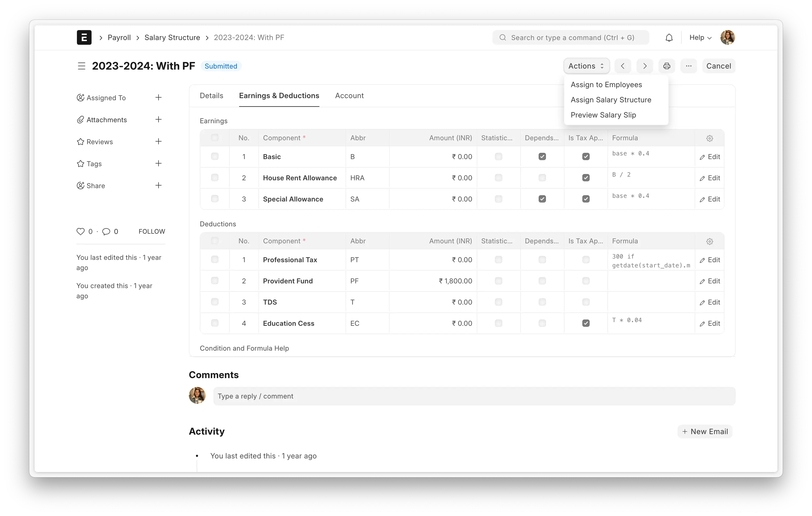
Task: Go to next record arrow
Action: point(645,66)
